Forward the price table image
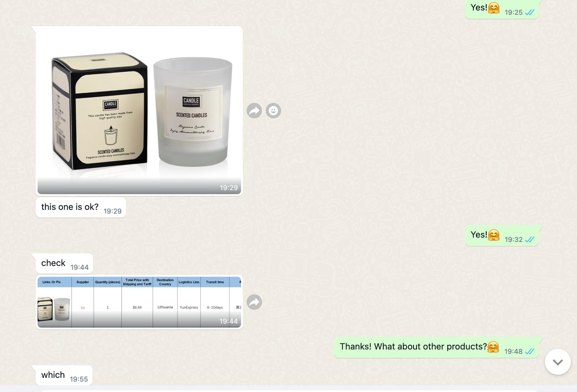Screen dimensions: 577x392 click(254, 302)
